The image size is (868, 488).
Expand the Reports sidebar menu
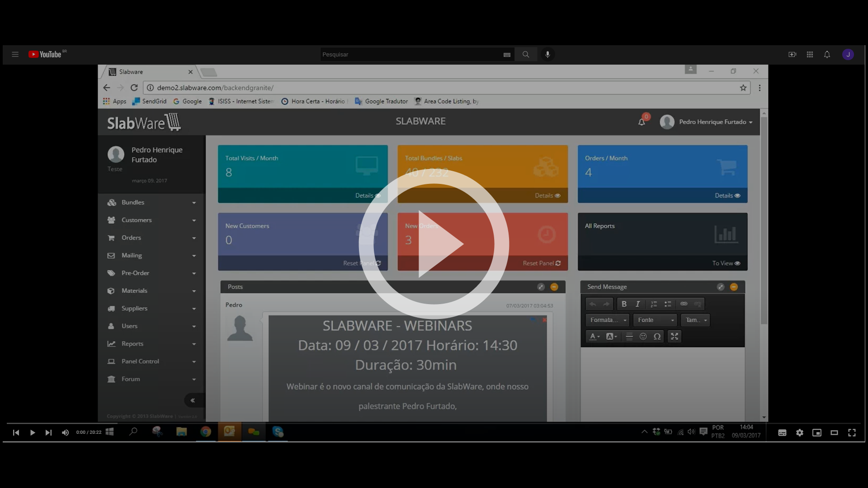click(x=151, y=343)
